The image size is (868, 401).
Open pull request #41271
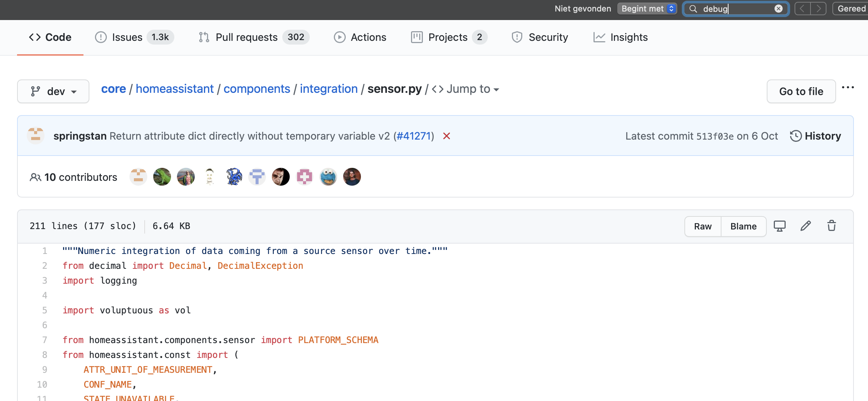pos(414,136)
